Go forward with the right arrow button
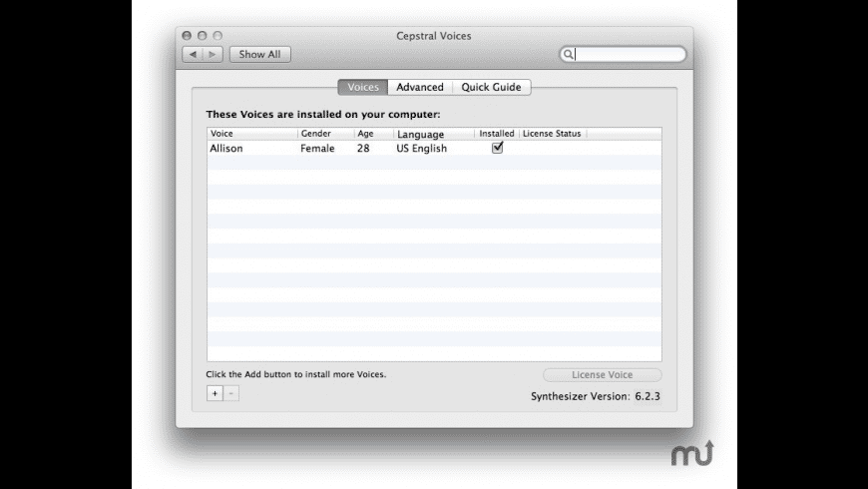This screenshot has width=868, height=489. 213,54
